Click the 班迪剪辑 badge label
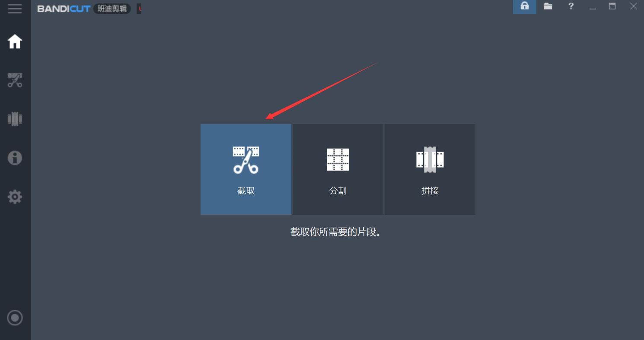The height and width of the screenshot is (340, 644). pos(112,9)
